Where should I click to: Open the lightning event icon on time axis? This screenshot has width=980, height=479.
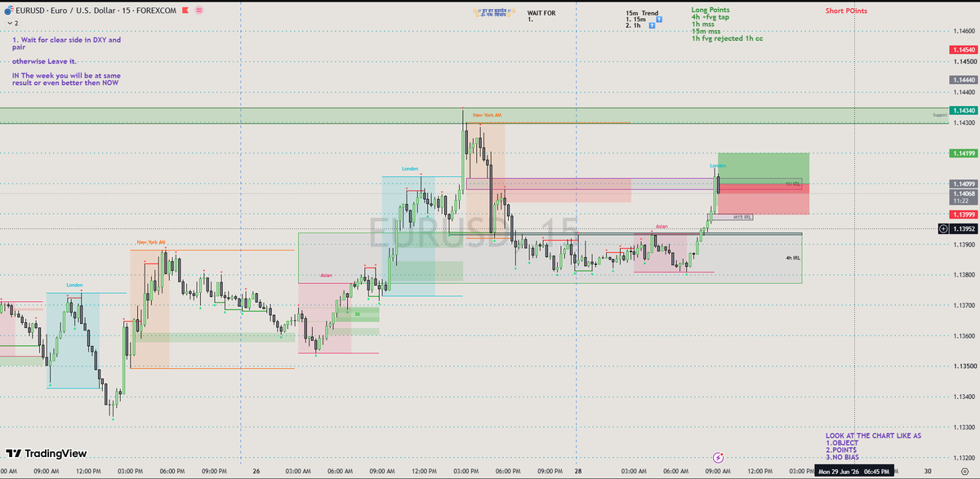719,457
